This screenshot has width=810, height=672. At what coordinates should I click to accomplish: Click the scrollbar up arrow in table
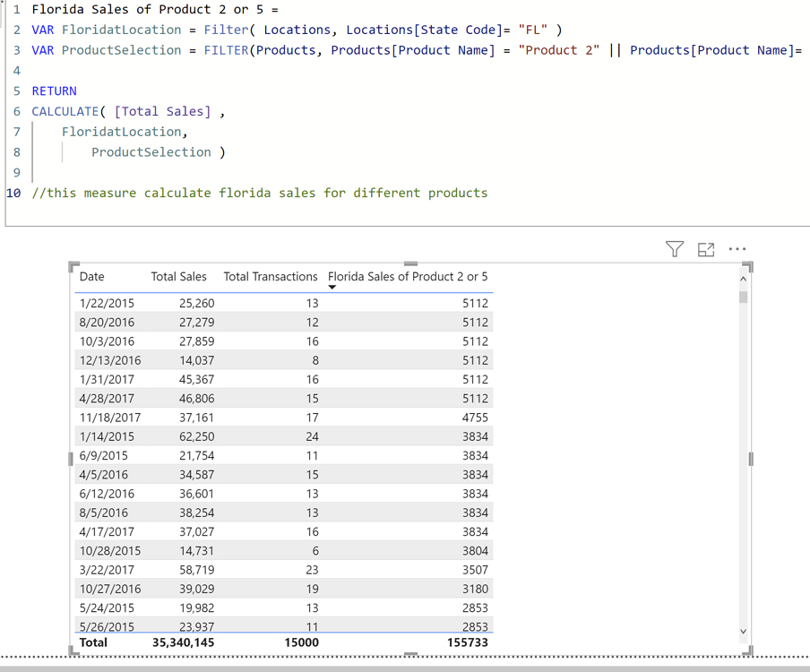(x=743, y=280)
